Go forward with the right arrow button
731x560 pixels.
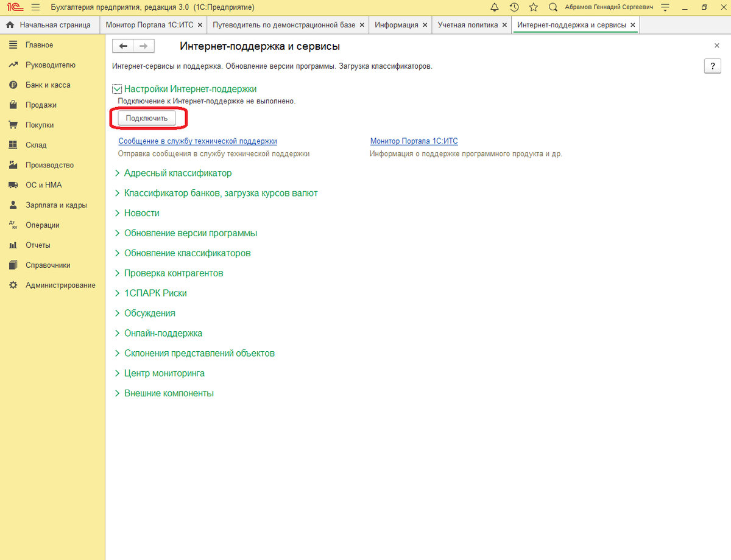(144, 46)
